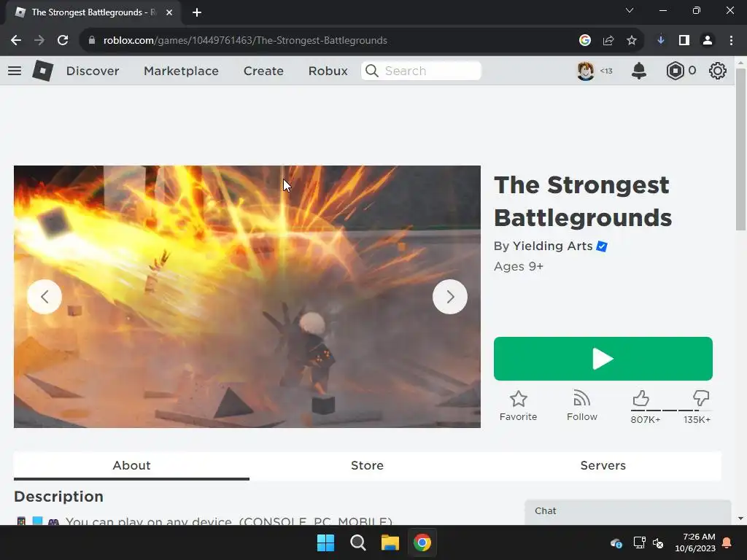Open the Robux page link
The height and width of the screenshot is (560, 747).
[x=328, y=71]
